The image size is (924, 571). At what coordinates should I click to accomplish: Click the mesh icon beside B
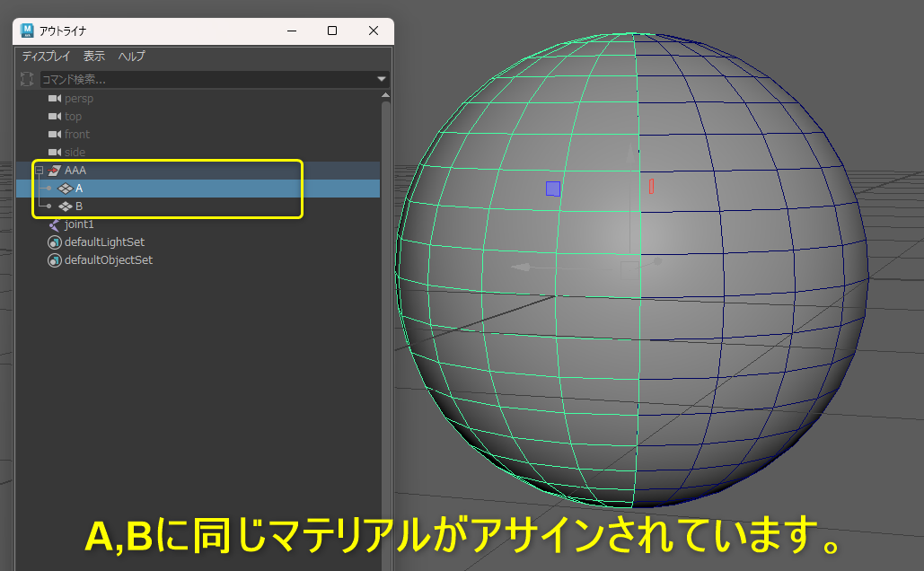click(65, 206)
